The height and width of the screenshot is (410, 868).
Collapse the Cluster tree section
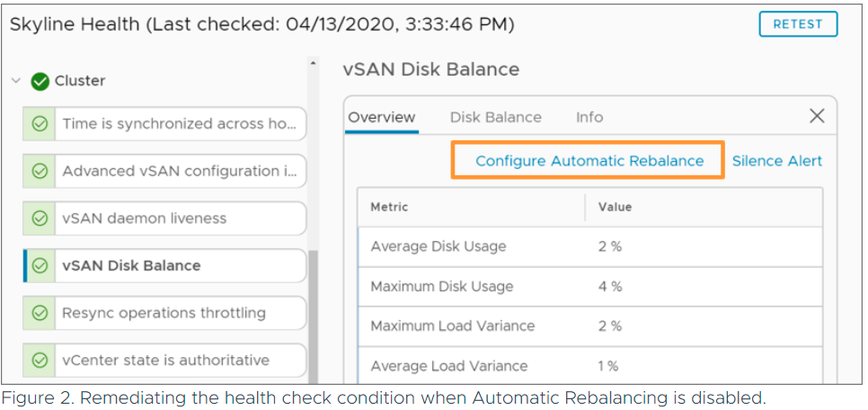point(16,81)
